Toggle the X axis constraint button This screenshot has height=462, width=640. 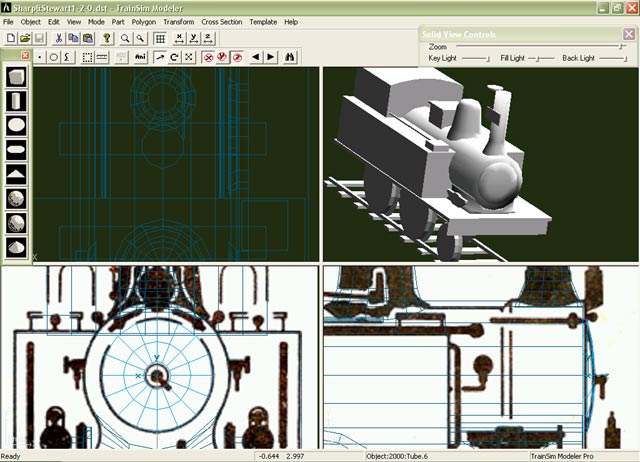tap(179, 38)
